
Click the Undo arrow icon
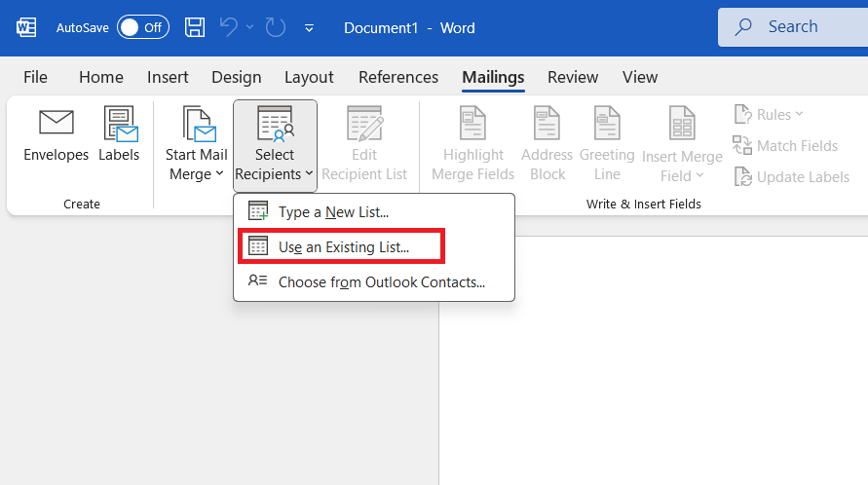tap(229, 26)
